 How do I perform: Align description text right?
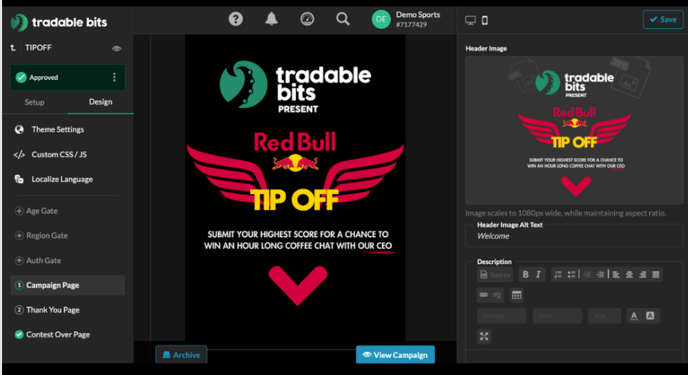click(642, 275)
